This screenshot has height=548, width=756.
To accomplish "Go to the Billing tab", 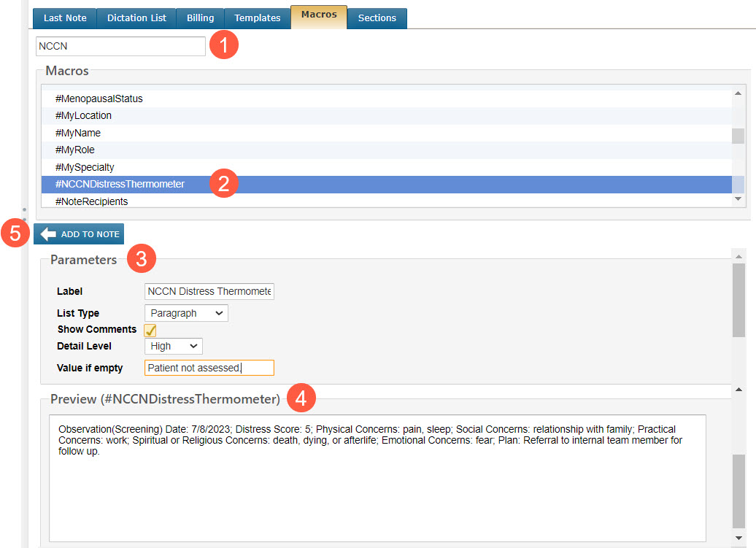I will (199, 18).
